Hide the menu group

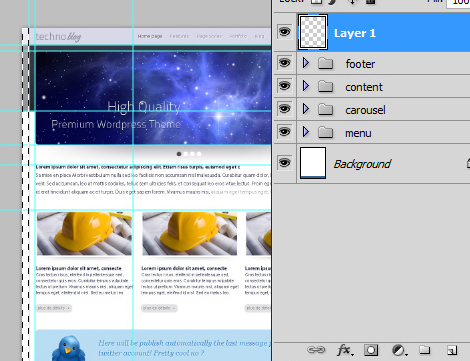click(284, 132)
